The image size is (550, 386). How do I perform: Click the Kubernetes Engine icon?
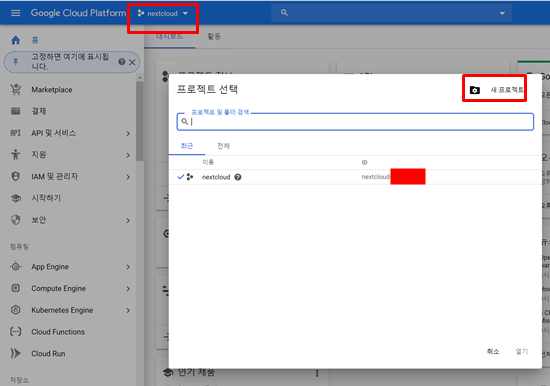coord(15,310)
